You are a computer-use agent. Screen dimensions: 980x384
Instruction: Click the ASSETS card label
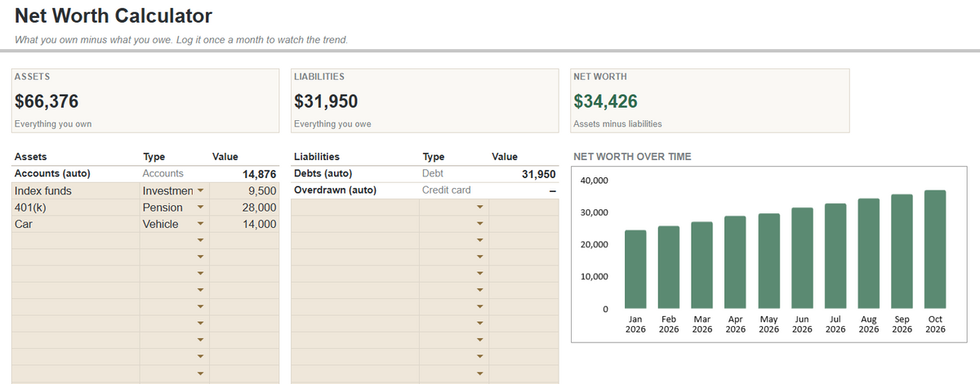coord(33,76)
